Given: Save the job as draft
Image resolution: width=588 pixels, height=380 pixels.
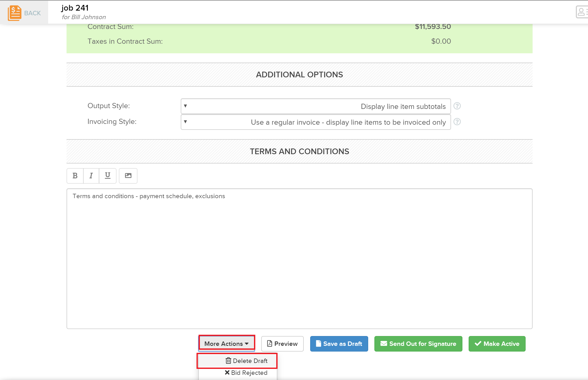Looking at the screenshot, I should (339, 344).
